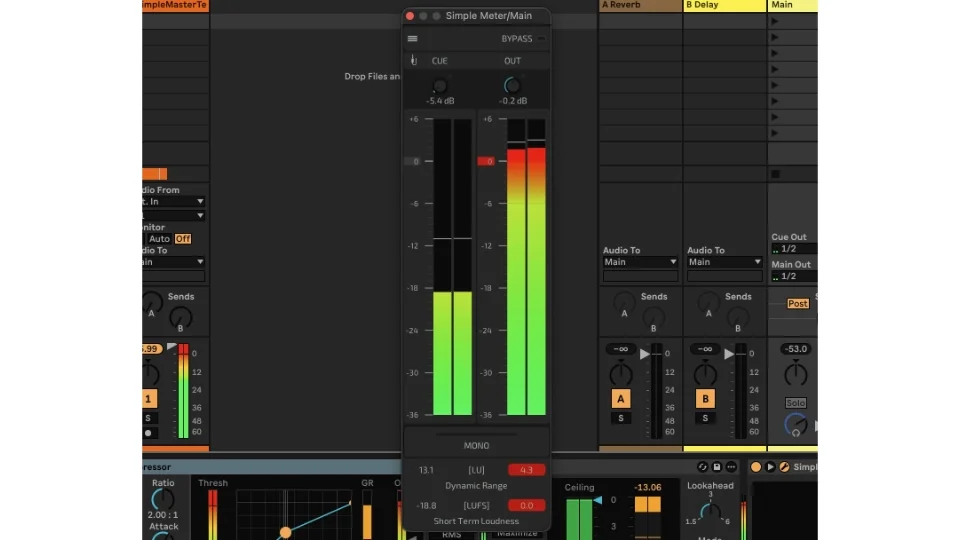This screenshot has height=540, width=960.
Task: Toggle track 1 activator button
Action: point(149,399)
